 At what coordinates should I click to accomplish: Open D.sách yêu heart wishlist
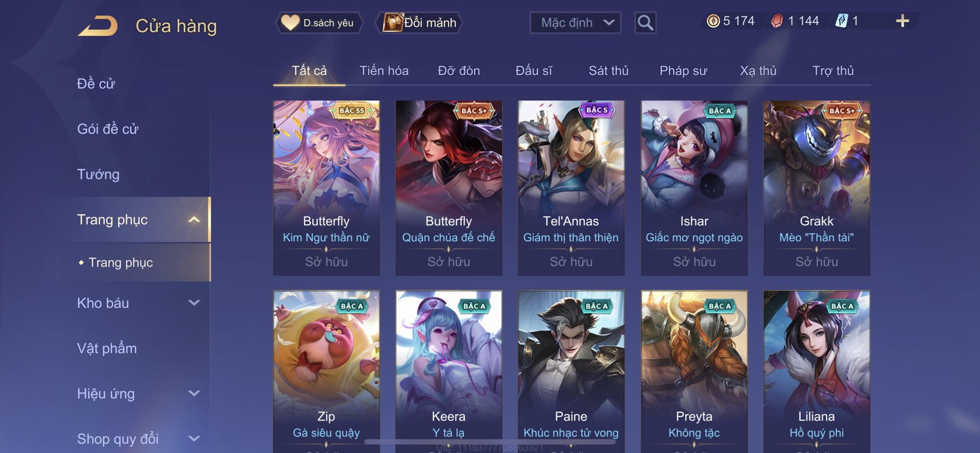click(x=319, y=22)
